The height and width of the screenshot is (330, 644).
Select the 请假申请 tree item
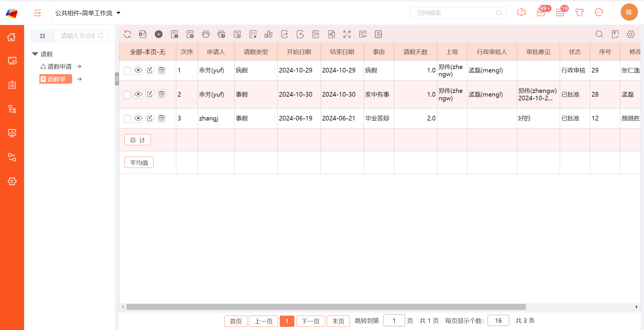coord(56,67)
